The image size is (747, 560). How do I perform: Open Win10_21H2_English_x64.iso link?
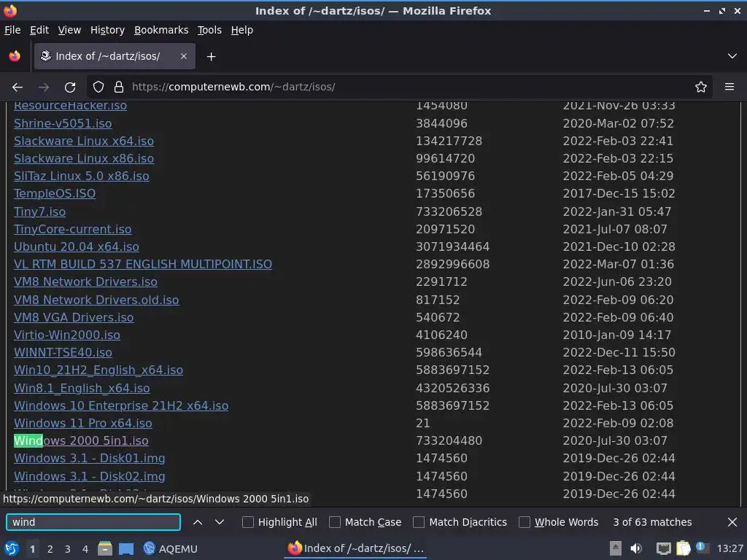tap(98, 370)
